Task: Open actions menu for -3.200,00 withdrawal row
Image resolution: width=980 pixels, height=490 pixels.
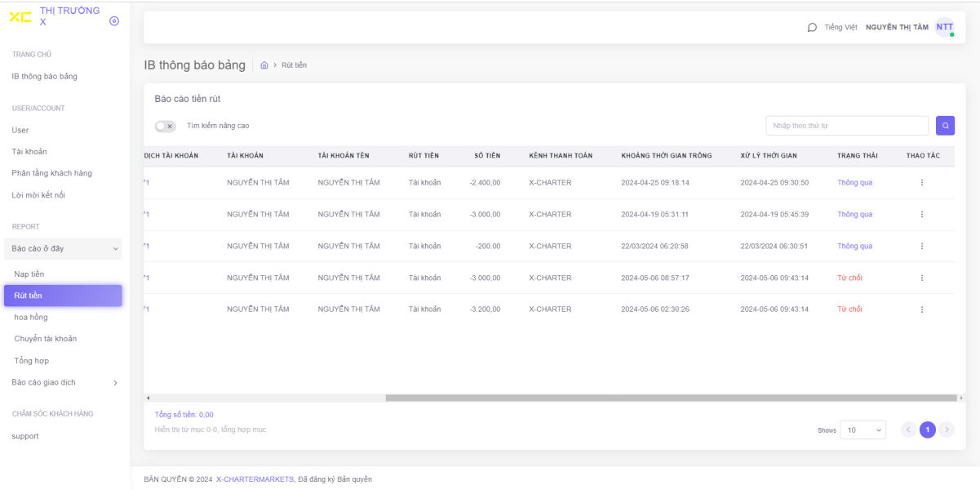Action: click(922, 310)
